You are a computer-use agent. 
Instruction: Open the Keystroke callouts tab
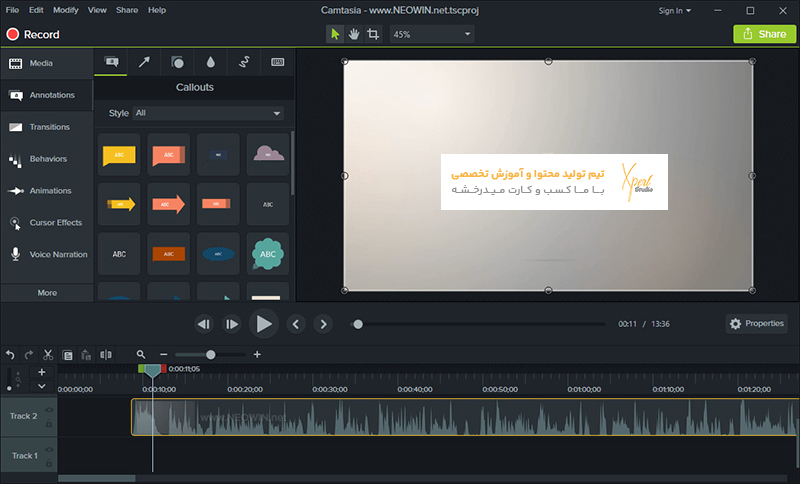(278, 62)
